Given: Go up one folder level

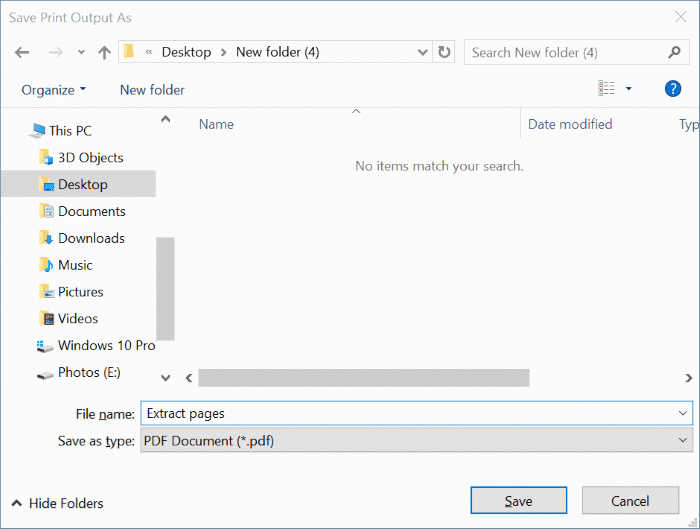Looking at the screenshot, I should (x=104, y=52).
